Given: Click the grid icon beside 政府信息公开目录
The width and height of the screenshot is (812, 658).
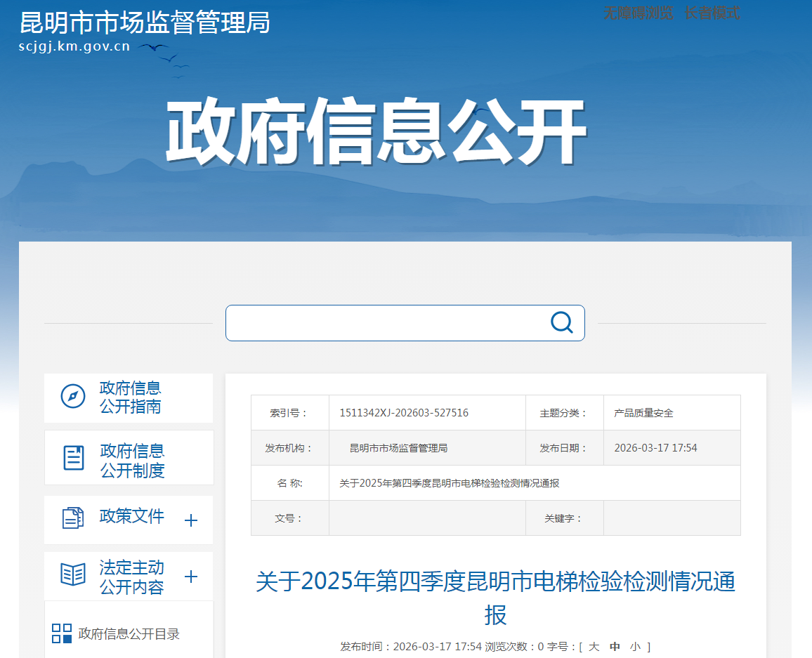Looking at the screenshot, I should [62, 633].
